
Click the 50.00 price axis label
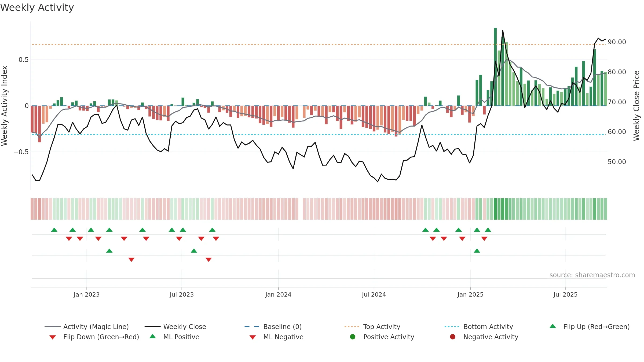(617, 162)
